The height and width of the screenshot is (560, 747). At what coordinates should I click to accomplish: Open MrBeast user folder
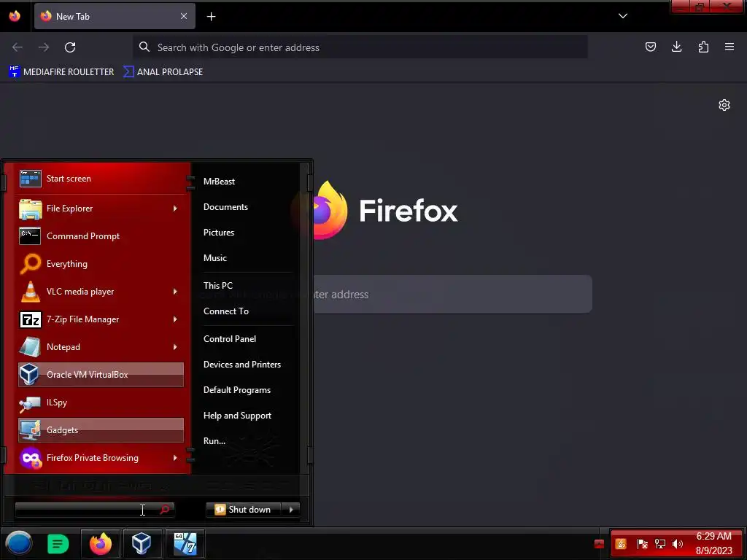219,182
